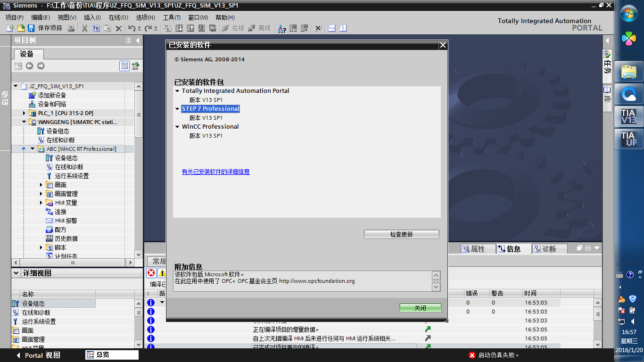
Task: Expand the PLC_1 [CPU 315-2 DP] node
Action: (24, 113)
